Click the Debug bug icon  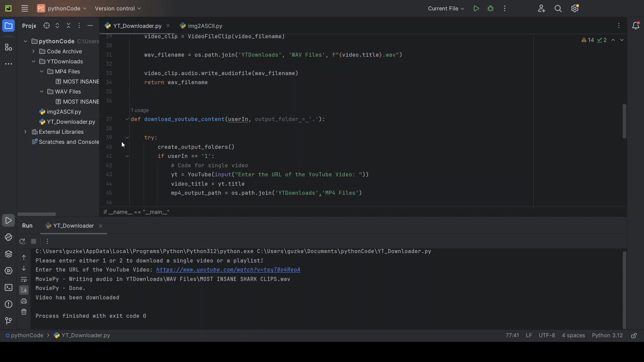point(491,9)
